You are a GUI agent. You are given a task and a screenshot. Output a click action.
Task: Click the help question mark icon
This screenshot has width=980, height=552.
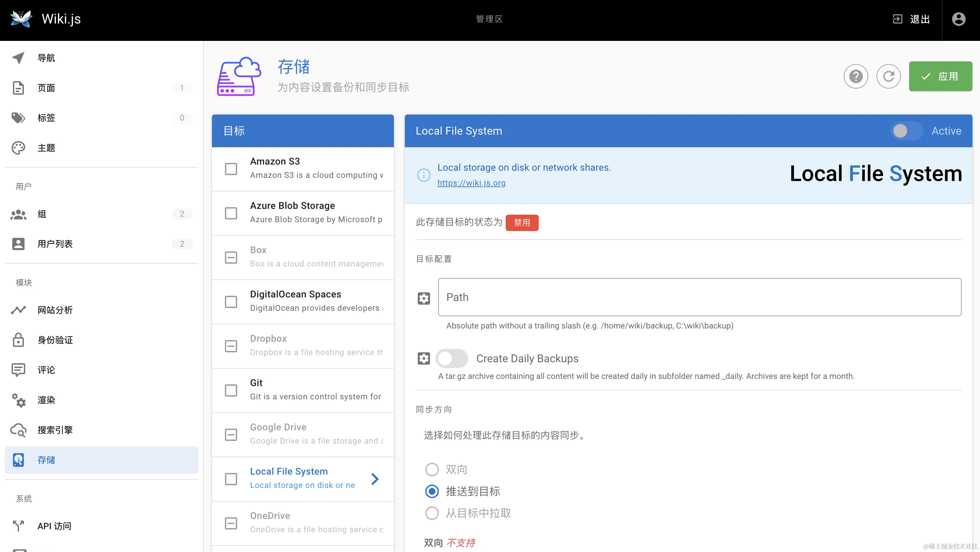[x=856, y=76]
